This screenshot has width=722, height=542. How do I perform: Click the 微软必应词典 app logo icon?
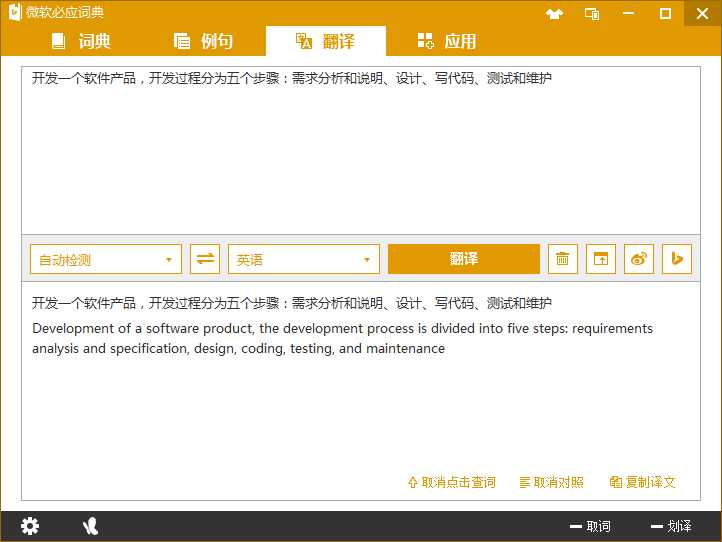[15, 12]
